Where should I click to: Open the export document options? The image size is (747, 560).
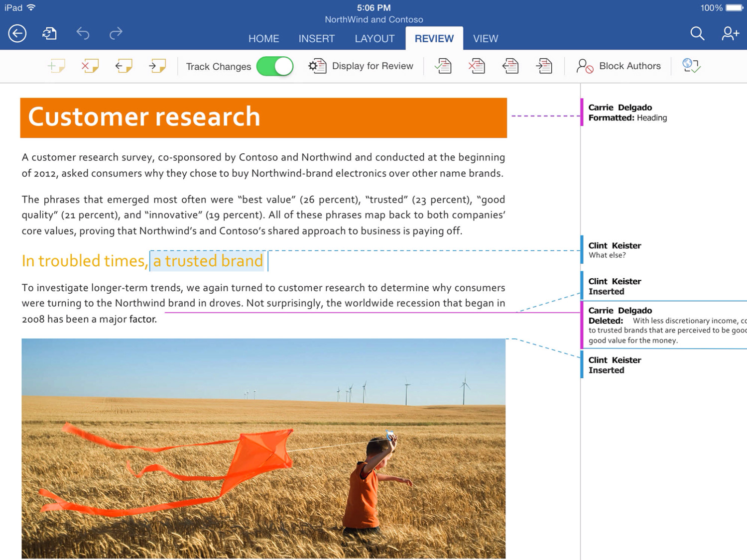point(49,33)
